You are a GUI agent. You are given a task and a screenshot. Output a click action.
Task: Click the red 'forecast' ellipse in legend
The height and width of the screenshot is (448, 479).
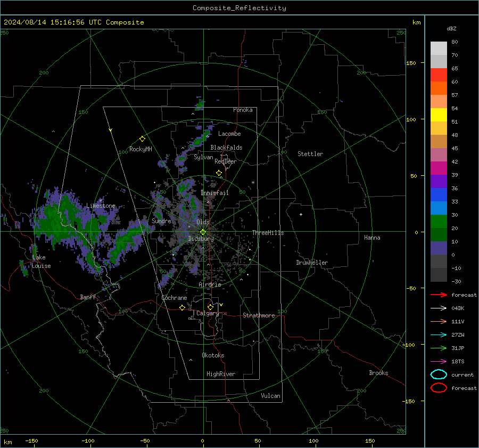coord(439,388)
